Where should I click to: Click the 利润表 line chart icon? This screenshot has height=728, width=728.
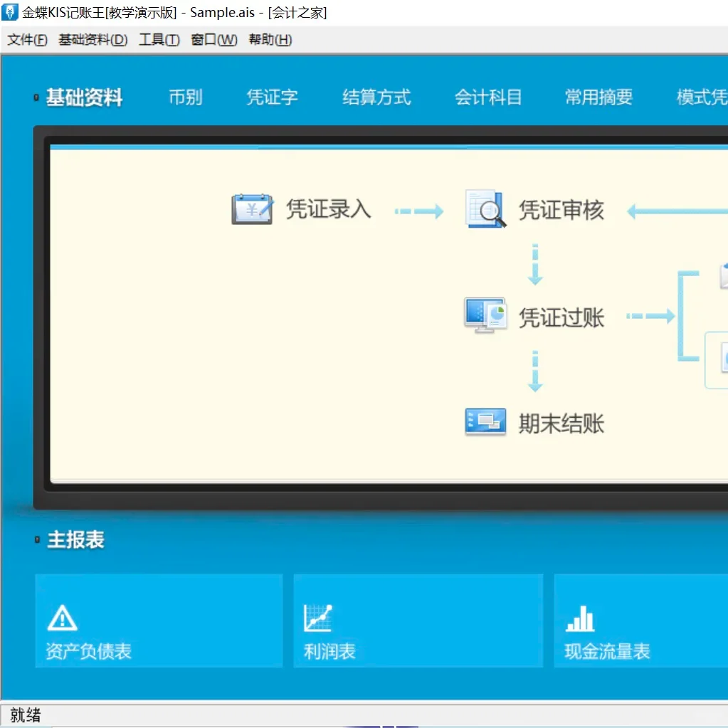(x=318, y=618)
